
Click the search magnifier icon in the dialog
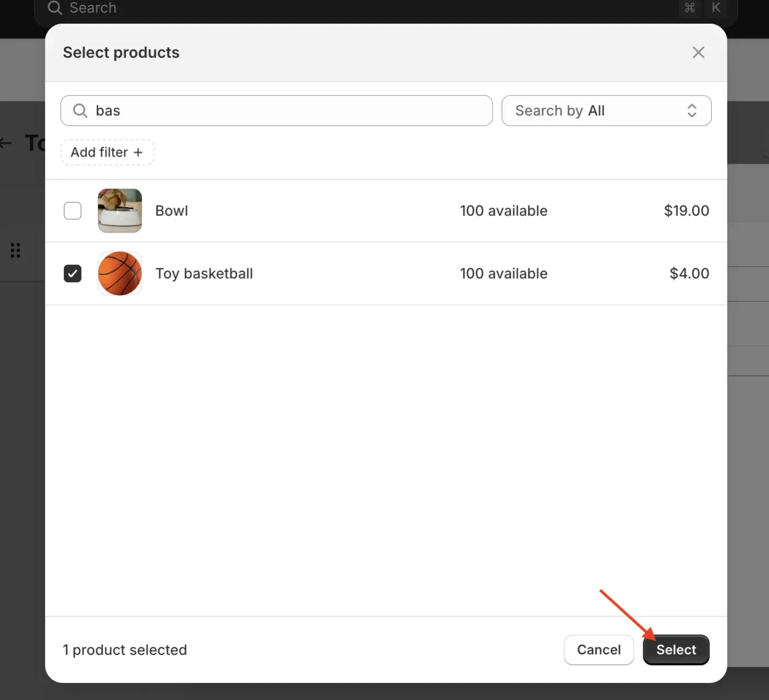pyautogui.click(x=80, y=110)
